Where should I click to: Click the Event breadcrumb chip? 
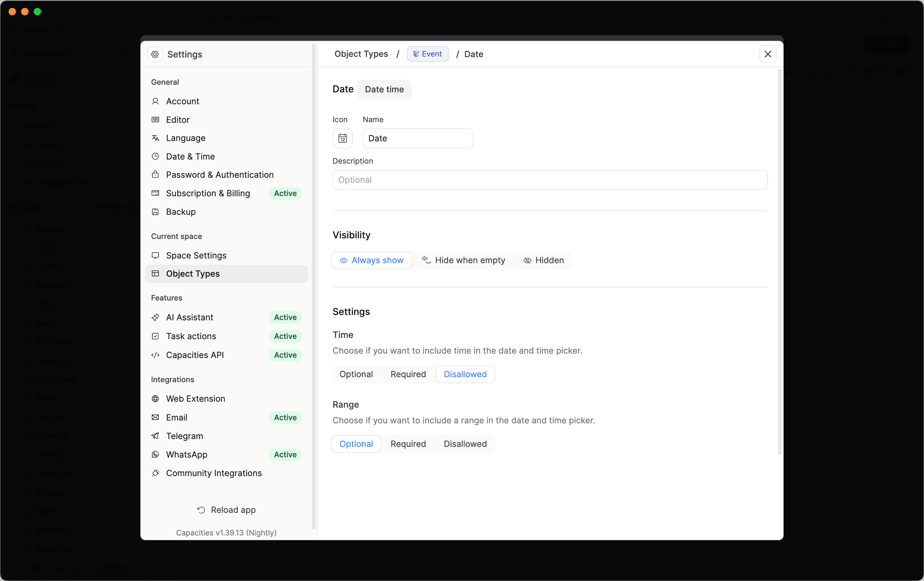coord(427,54)
